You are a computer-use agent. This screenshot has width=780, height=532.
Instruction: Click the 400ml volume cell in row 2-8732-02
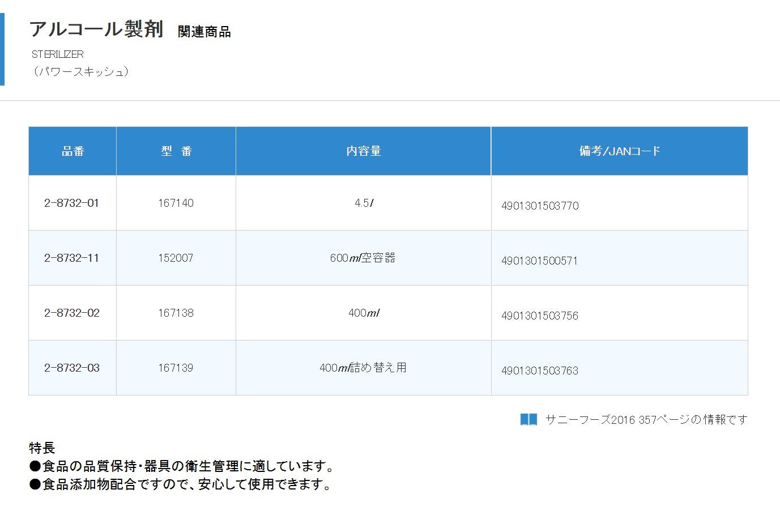(x=364, y=313)
